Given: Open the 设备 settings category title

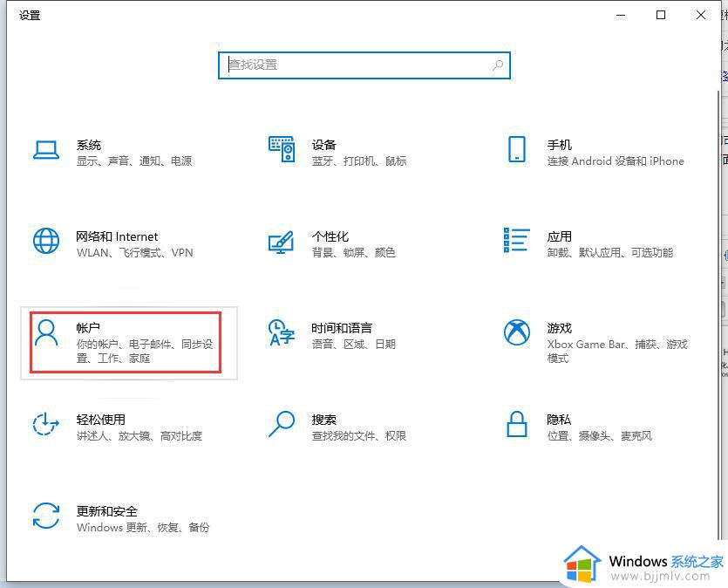Looking at the screenshot, I should (324, 145).
